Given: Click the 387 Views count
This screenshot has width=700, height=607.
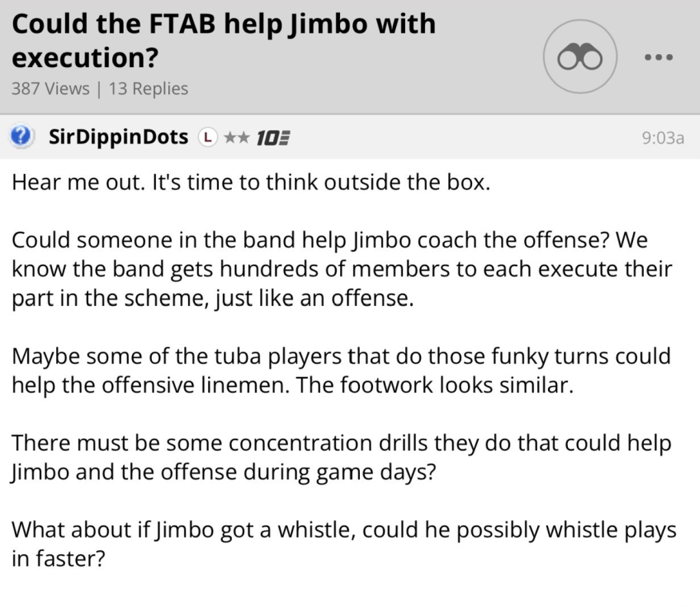Looking at the screenshot, I should 51,88.
